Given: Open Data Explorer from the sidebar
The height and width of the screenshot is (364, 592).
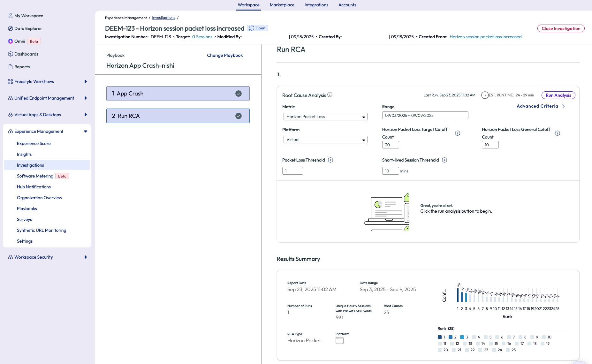Looking at the screenshot, I should click(x=28, y=28).
